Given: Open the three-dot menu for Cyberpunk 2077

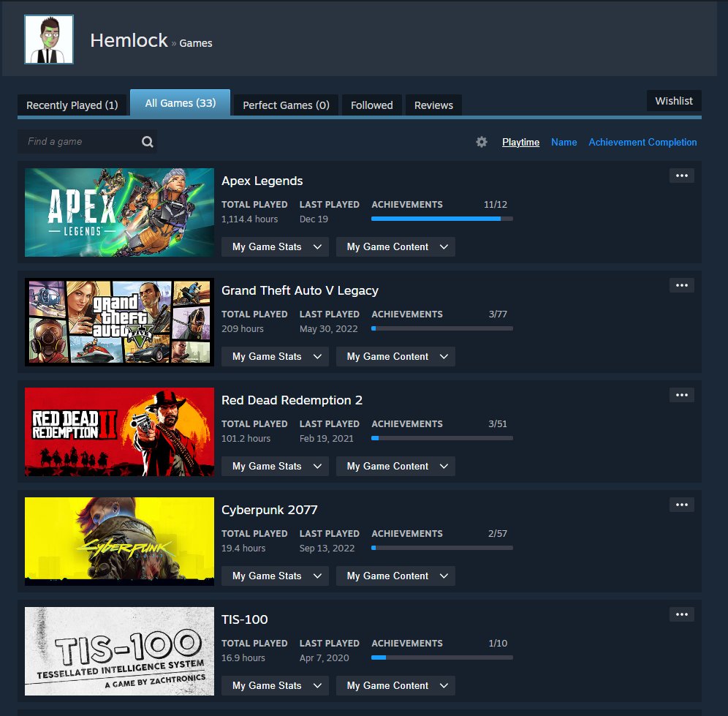Looking at the screenshot, I should point(681,505).
